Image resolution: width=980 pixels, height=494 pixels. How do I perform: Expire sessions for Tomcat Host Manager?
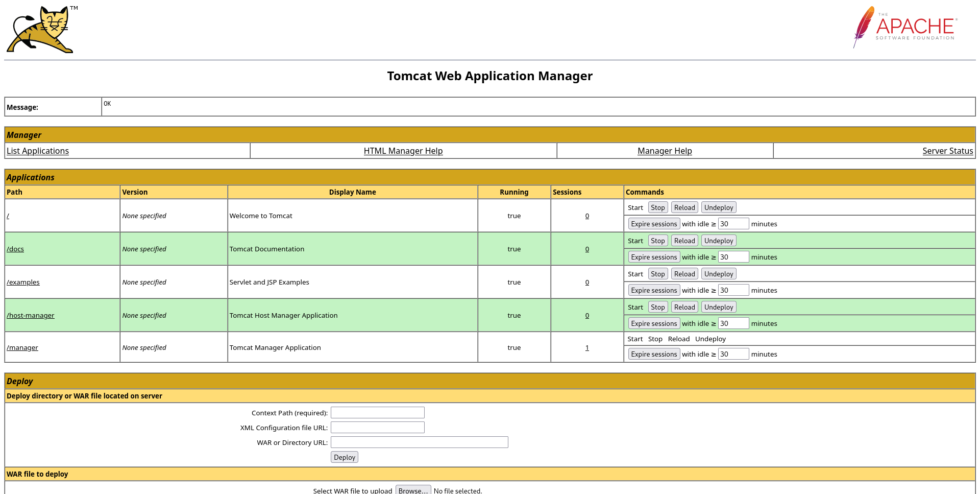654,323
